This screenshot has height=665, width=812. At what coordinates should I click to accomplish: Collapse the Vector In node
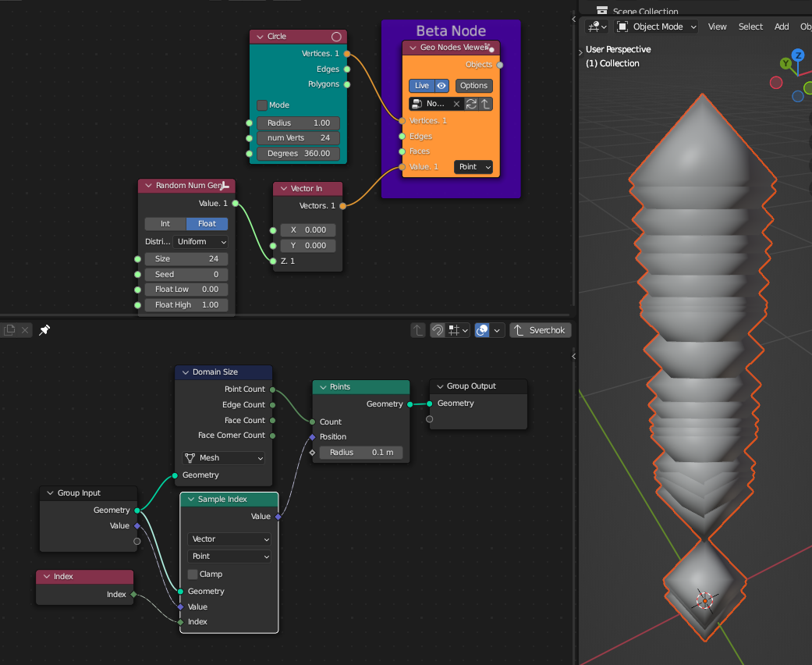[284, 189]
